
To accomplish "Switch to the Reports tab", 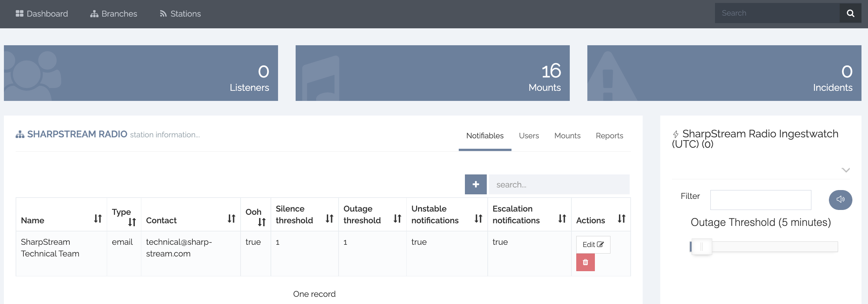I will pos(609,136).
